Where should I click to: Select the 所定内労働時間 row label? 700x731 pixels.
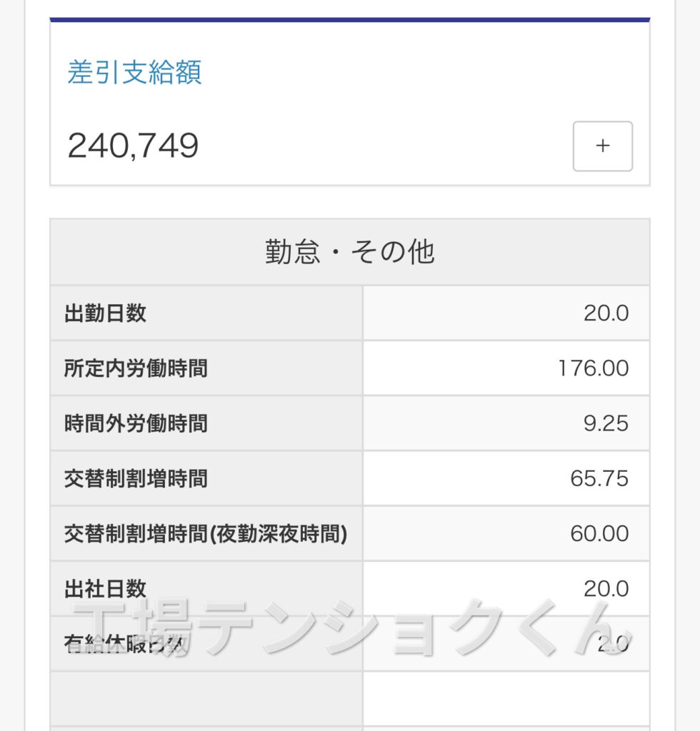click(136, 368)
